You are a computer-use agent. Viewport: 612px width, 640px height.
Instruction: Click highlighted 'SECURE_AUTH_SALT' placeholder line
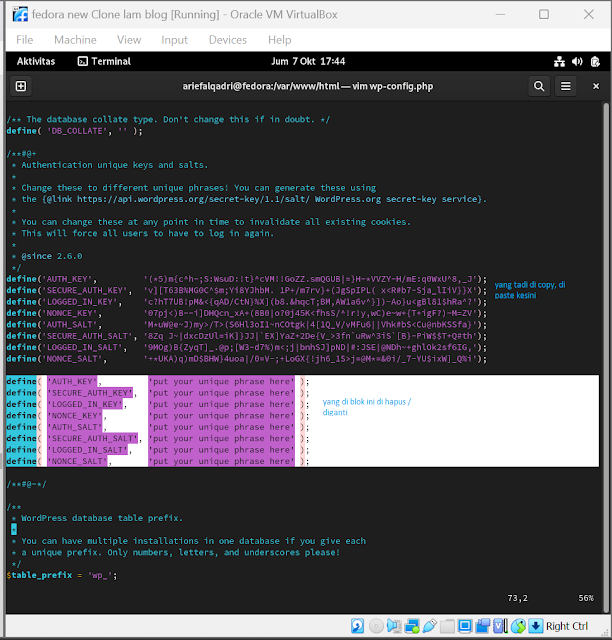[x=158, y=438]
